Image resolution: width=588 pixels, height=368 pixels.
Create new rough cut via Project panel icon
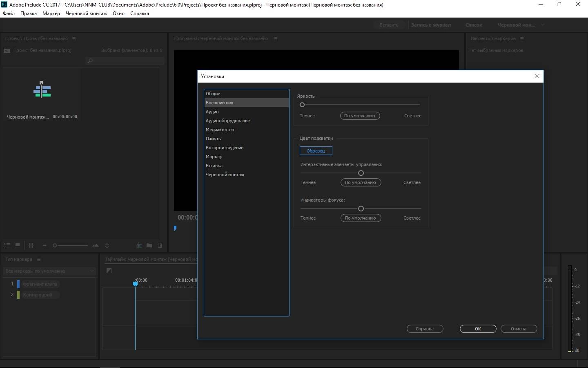coord(139,245)
